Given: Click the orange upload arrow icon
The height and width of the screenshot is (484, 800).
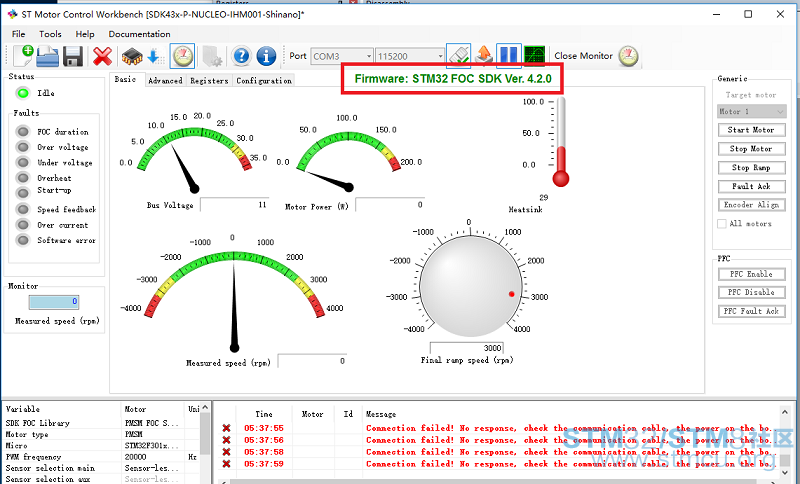Looking at the screenshot, I should point(484,55).
